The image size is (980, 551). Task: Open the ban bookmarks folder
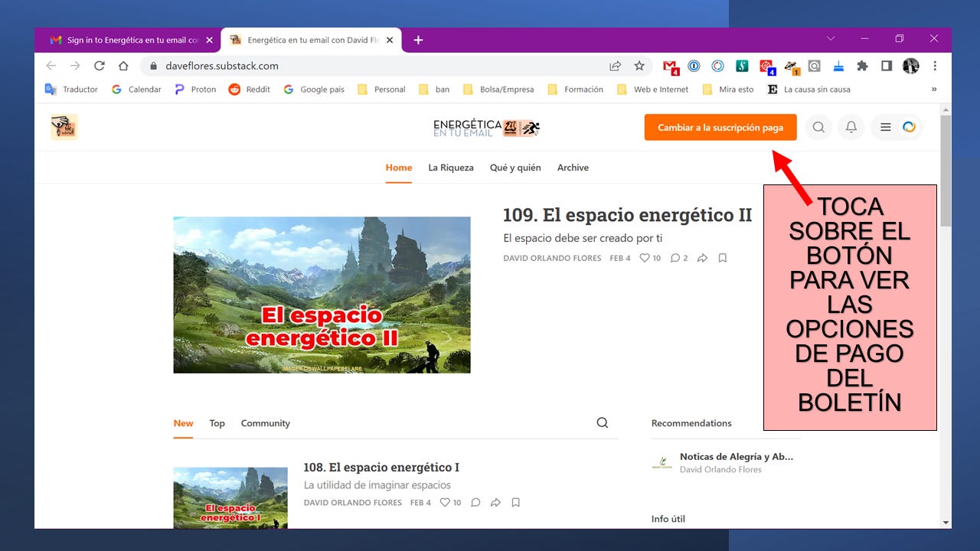[434, 90]
